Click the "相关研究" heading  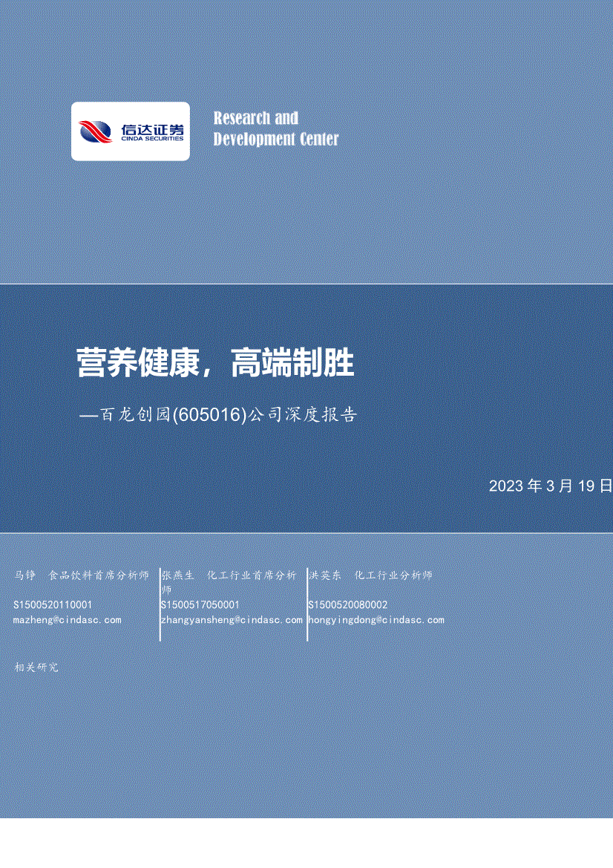(x=36, y=668)
